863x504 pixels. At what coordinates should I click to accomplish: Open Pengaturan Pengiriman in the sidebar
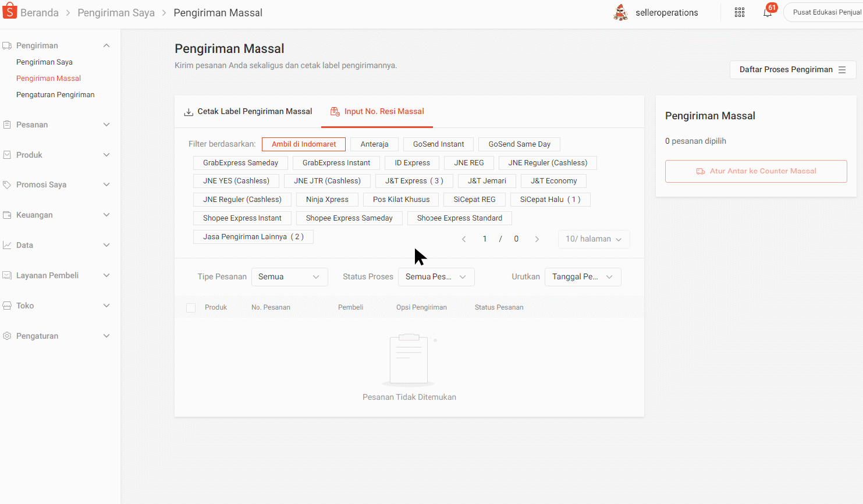point(55,95)
